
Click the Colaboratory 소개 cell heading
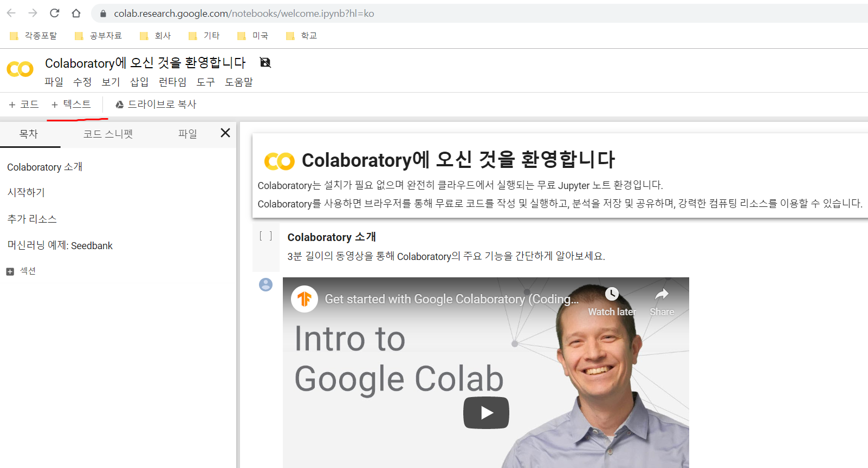[x=332, y=237]
